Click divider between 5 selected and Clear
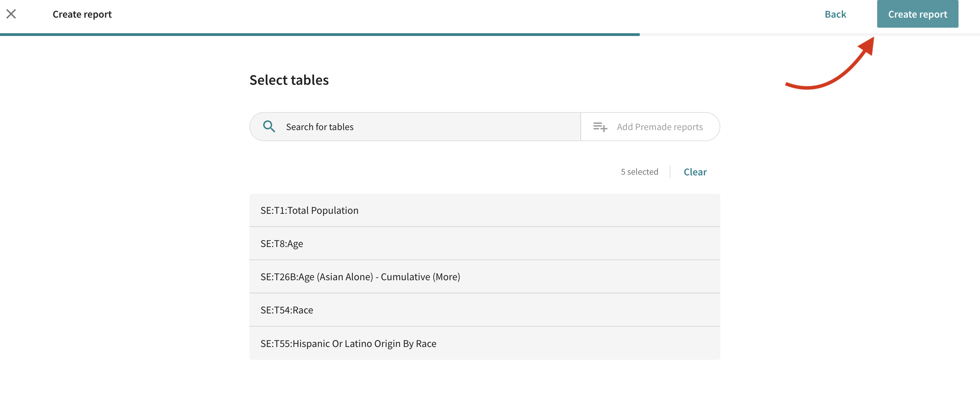 coord(670,172)
